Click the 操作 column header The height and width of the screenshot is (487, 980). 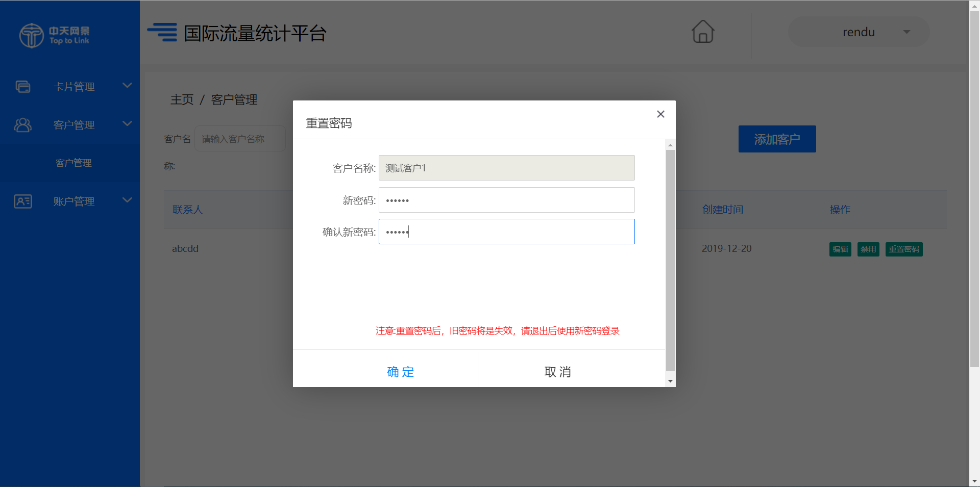click(x=840, y=210)
